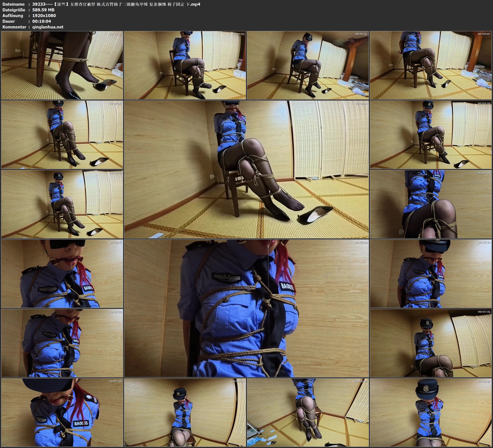This screenshot has width=493, height=448.
Task: Click the thumbnail at 00:06:21
Action: tap(431, 273)
